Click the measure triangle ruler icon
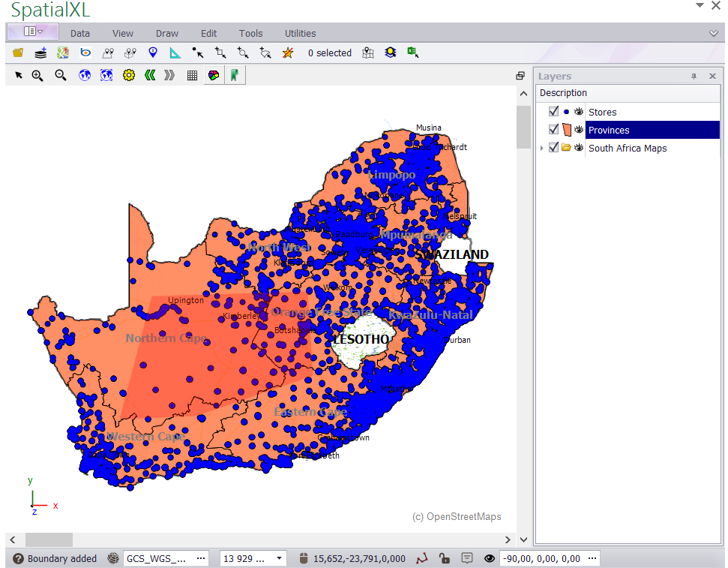 tap(175, 53)
